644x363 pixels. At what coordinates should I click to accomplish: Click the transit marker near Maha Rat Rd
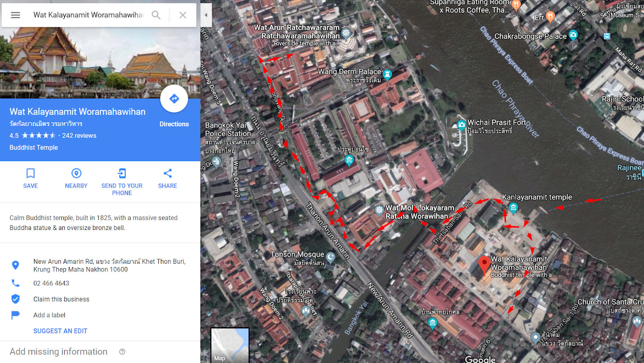pyautogui.click(x=607, y=36)
